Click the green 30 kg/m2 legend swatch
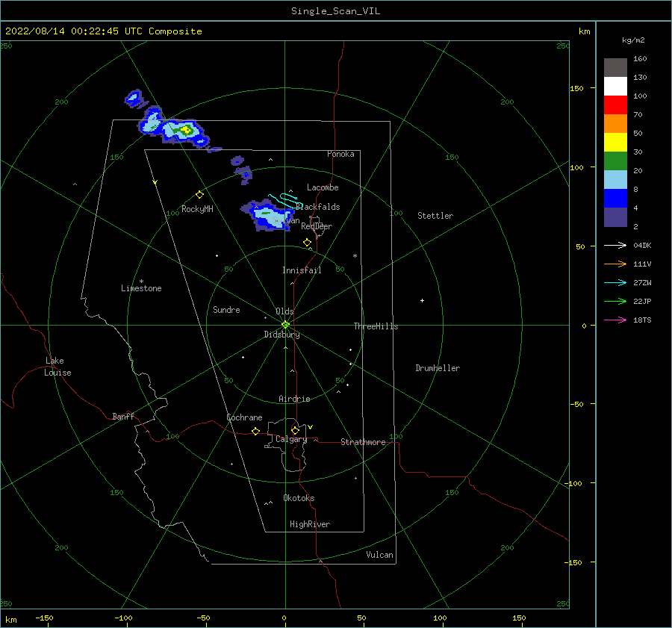The width and height of the screenshot is (672, 628). (615, 161)
